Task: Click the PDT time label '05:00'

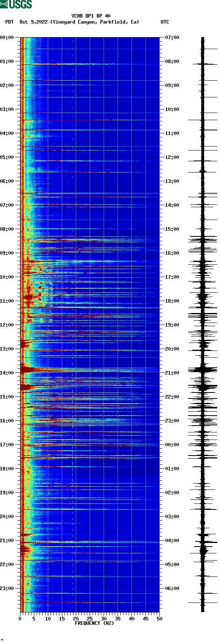Action: coord(7,157)
